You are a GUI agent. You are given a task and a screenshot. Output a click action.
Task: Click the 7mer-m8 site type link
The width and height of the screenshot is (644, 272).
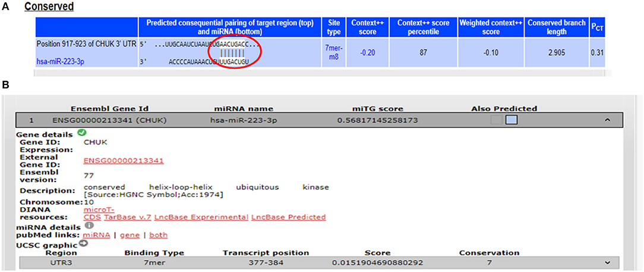(334, 52)
